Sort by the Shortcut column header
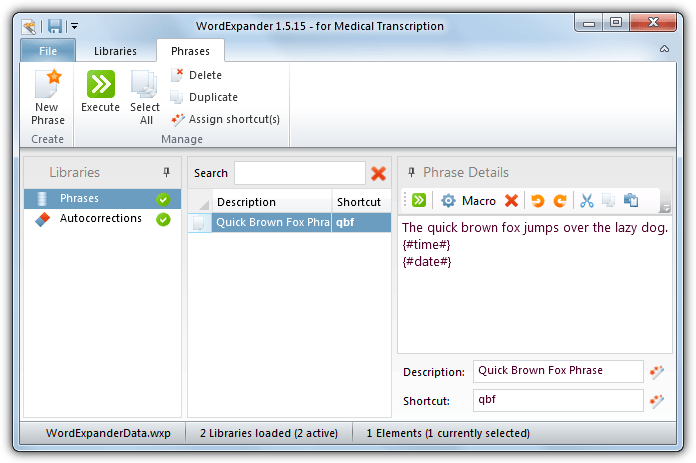Screen dimensions: 696x463 361,202
